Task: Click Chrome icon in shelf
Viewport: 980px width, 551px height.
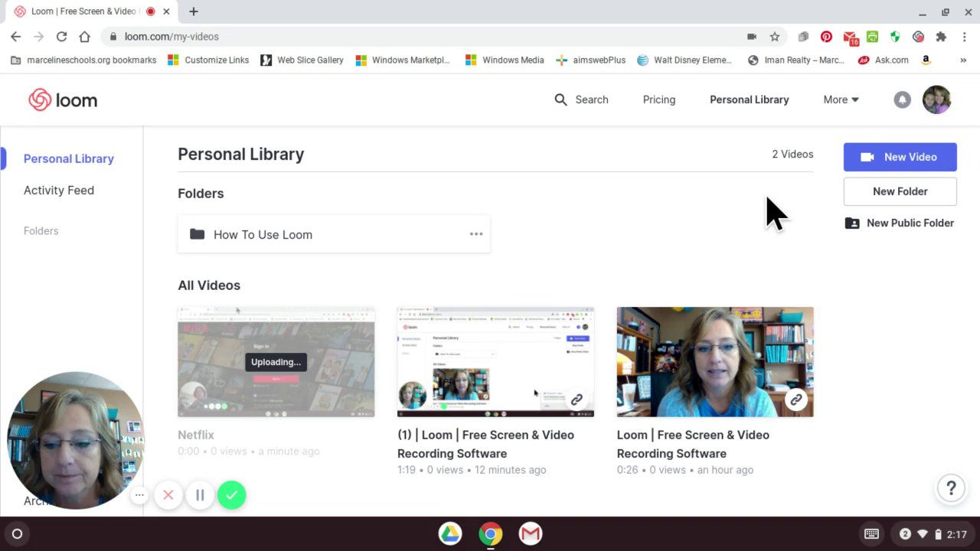Action: pos(491,533)
